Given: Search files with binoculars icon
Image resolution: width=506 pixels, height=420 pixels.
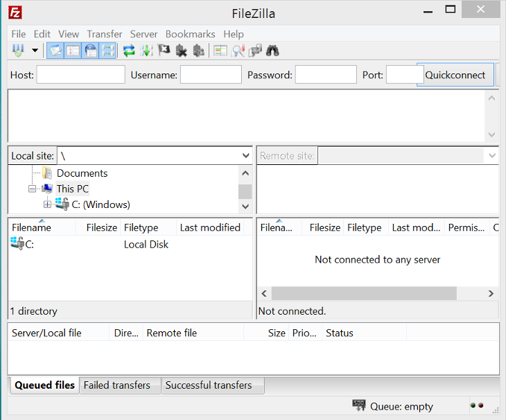Looking at the screenshot, I should pos(272,51).
